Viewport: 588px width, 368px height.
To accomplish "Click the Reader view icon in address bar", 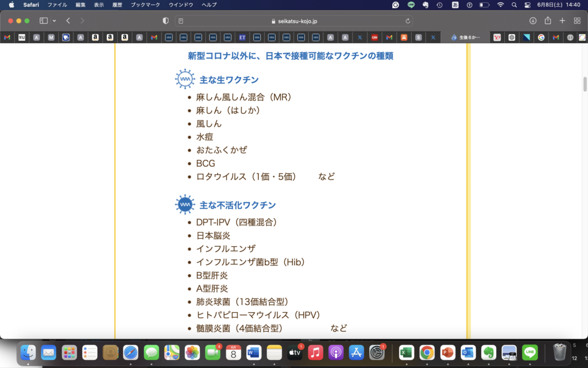I will tap(181, 21).
